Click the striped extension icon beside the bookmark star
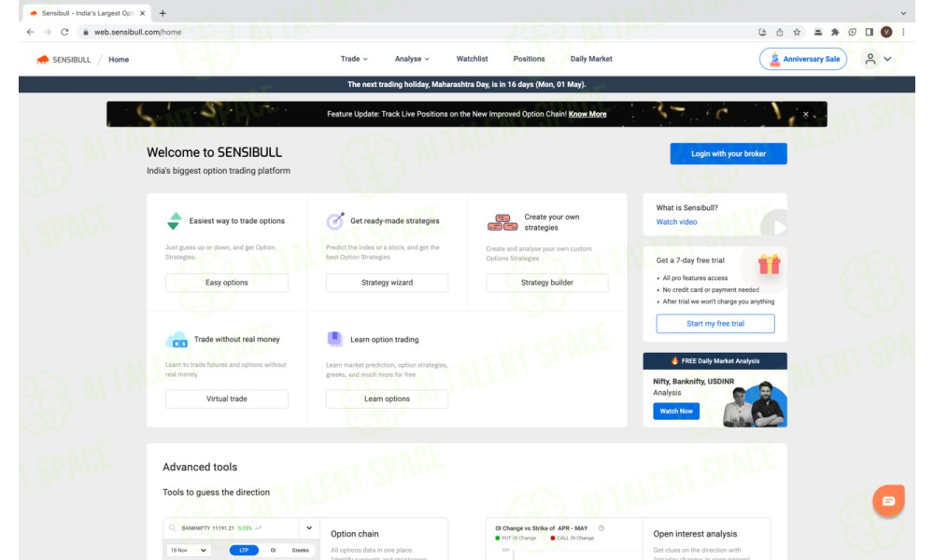The width and height of the screenshot is (934, 560). (x=818, y=32)
